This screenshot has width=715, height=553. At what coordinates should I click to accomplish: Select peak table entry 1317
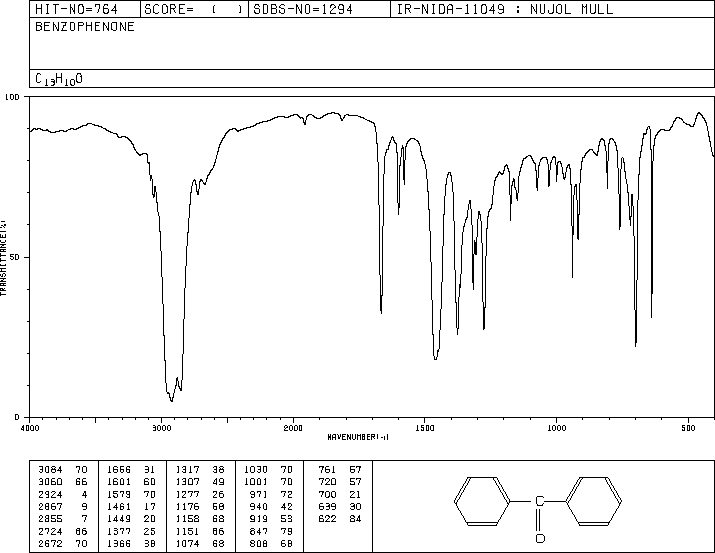(x=187, y=470)
